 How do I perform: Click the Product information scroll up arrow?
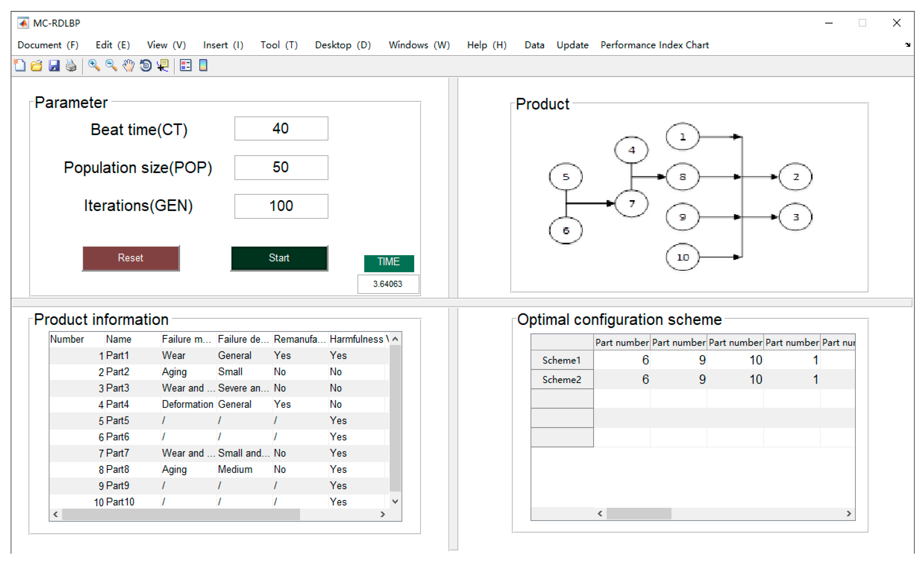395,339
